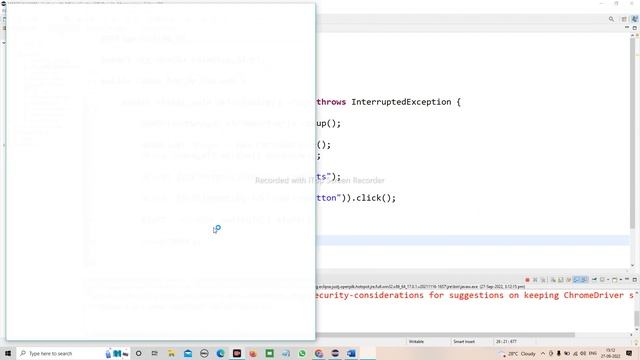Open File Explorer from the taskbar
The width and height of the screenshot is (640, 360).
171,353
